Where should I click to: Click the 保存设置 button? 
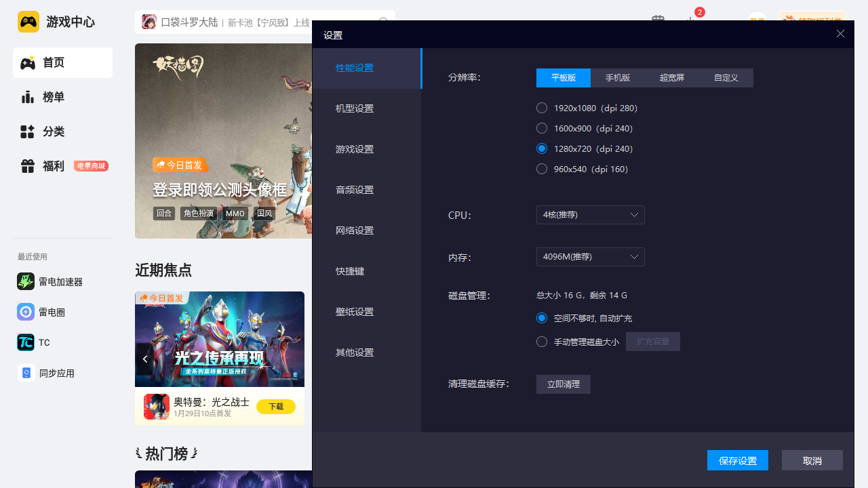[x=737, y=460]
